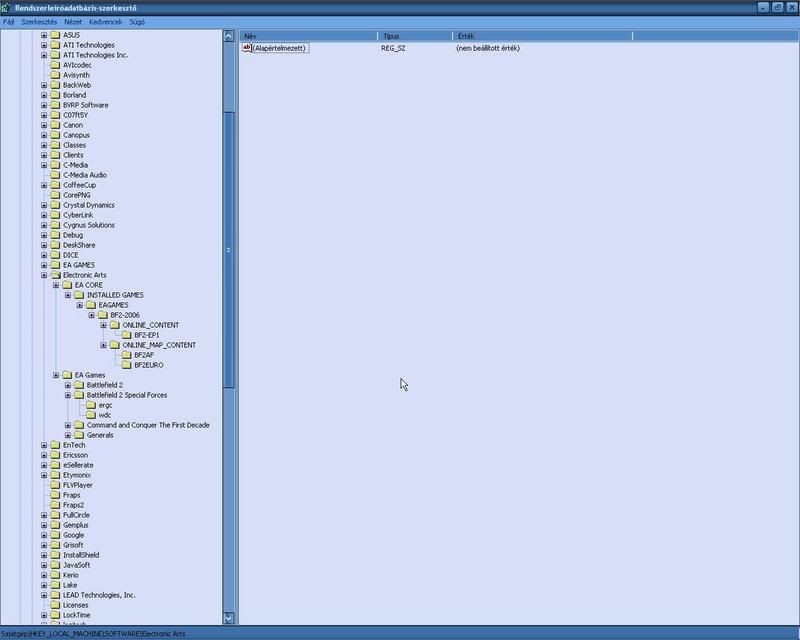The height and width of the screenshot is (640, 800).
Task: Collapse the Electronic Arts tree node
Action: [44, 275]
